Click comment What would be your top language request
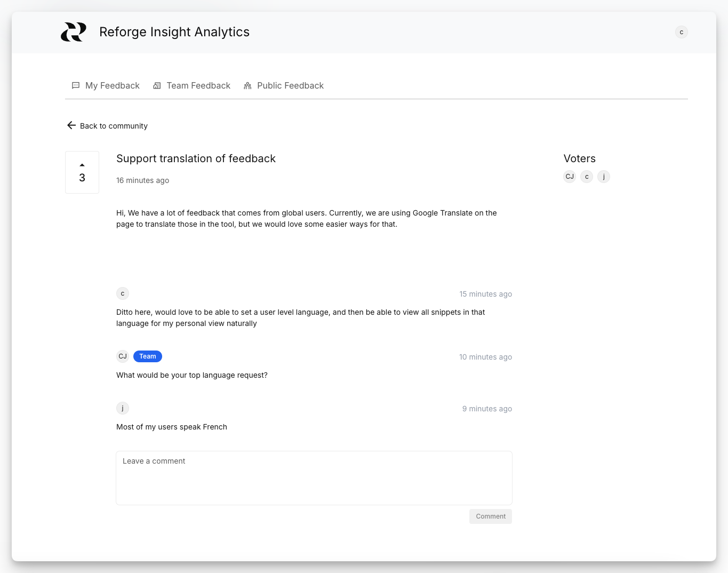Screen dimensions: 728x573 click(x=192, y=375)
